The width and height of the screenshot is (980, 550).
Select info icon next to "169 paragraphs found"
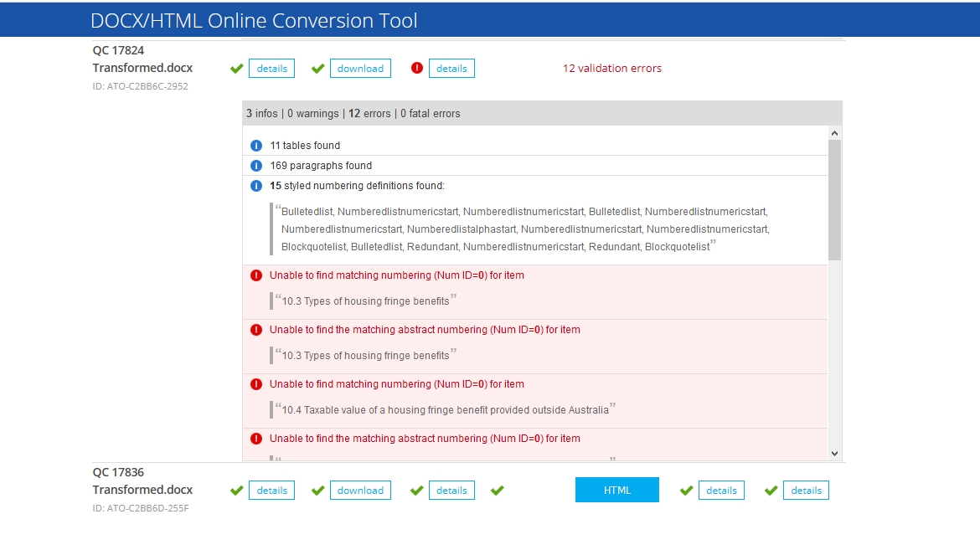(x=256, y=166)
